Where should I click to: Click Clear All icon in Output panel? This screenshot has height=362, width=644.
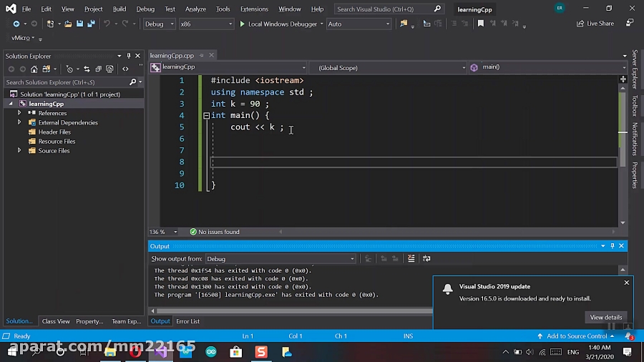[411, 258]
